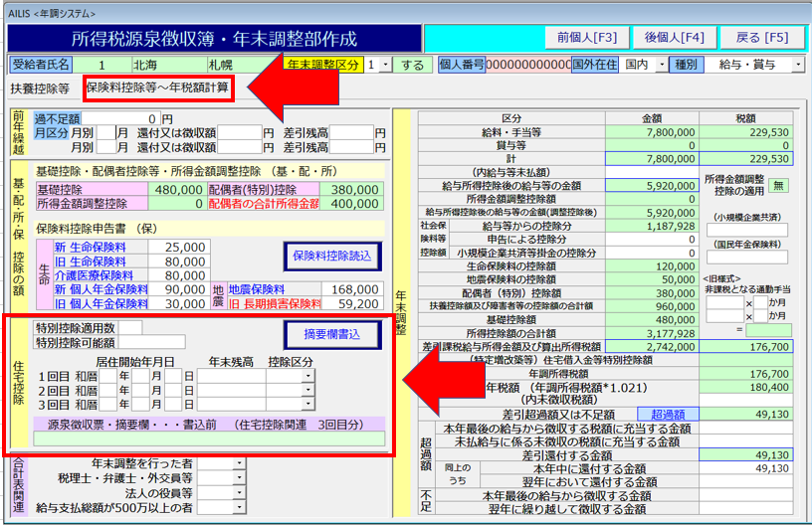This screenshot has height=525, width=812.
Task: Go to next person with 後個人[F4]
Action: pyautogui.click(x=674, y=38)
